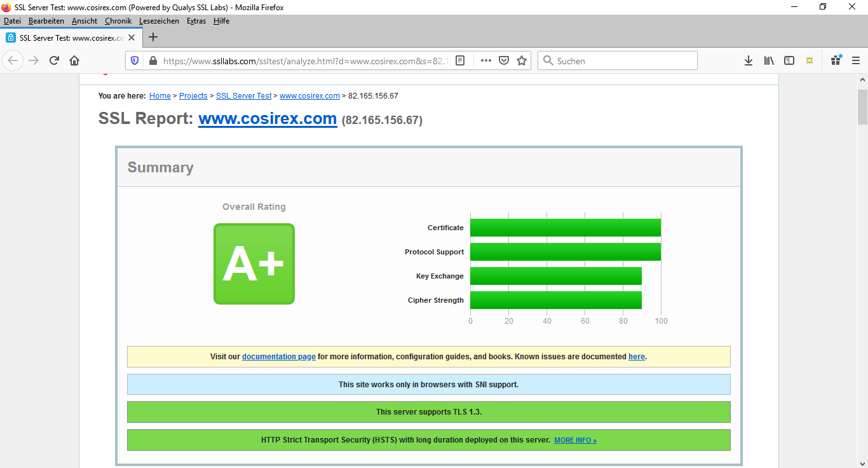Open the Firefox home page

pyautogui.click(x=74, y=60)
